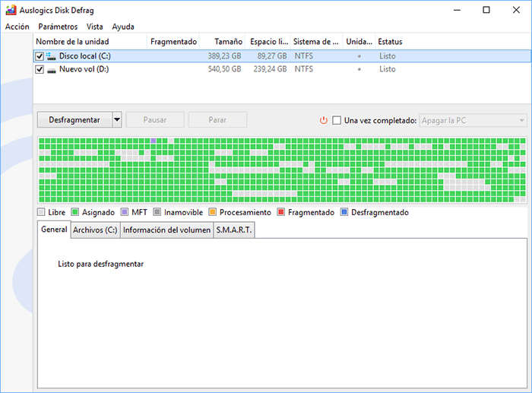Open the Información del volumen tab

pyautogui.click(x=166, y=230)
